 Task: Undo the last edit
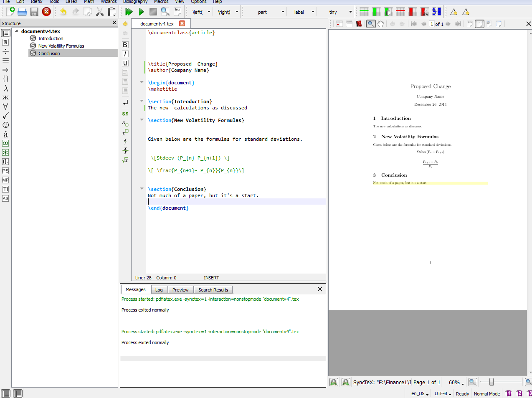pyautogui.click(x=63, y=12)
